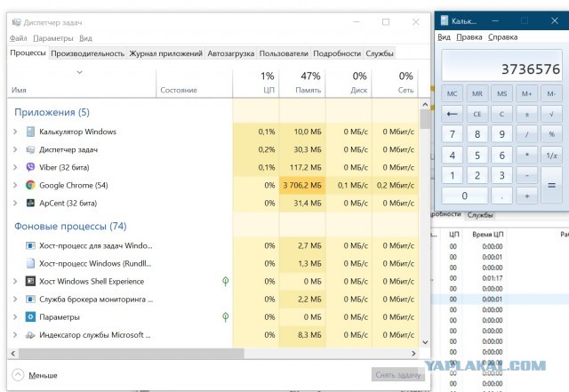Click the Время ЦП column header behind
This screenshot has width=569, height=392.
click(488, 235)
